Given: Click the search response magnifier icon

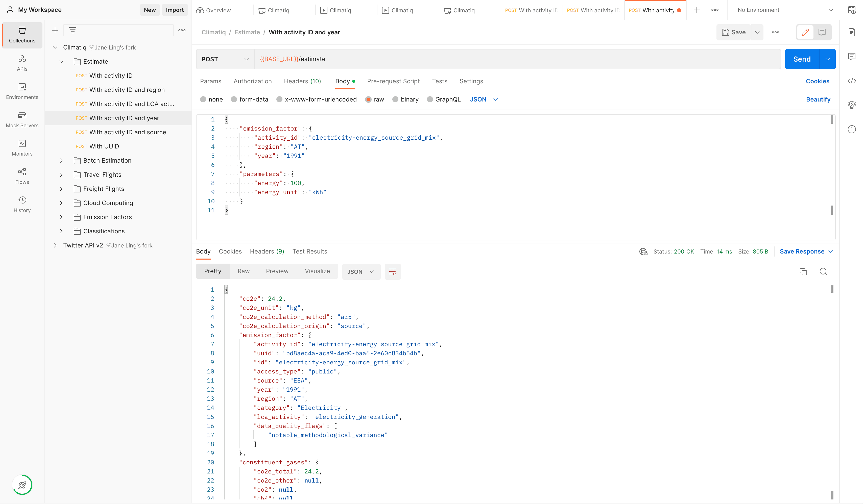Looking at the screenshot, I should coord(823,272).
